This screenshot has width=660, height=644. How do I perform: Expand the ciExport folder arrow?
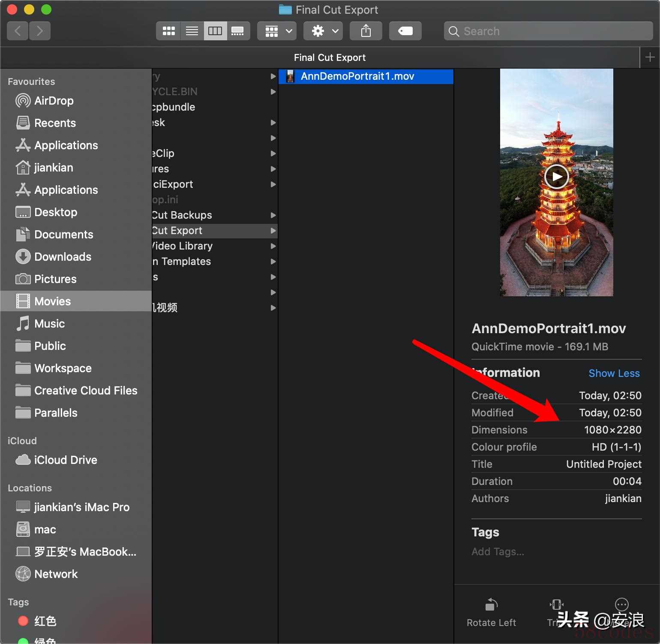click(273, 184)
